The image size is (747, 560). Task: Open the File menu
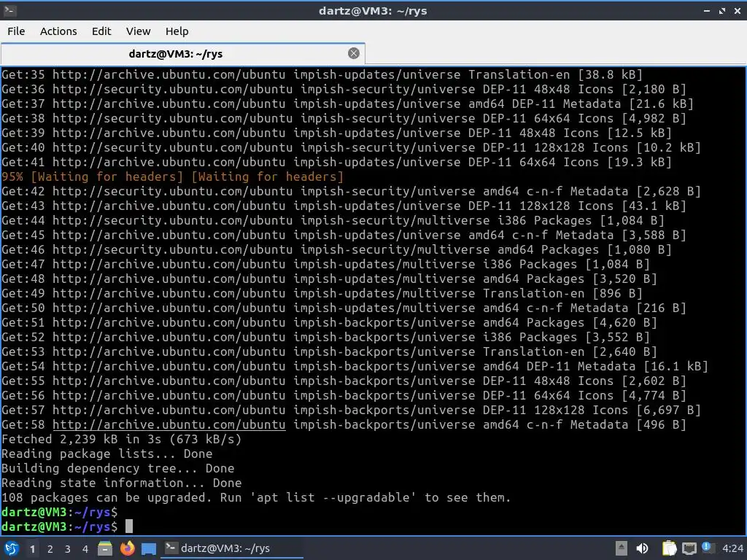pos(16,31)
